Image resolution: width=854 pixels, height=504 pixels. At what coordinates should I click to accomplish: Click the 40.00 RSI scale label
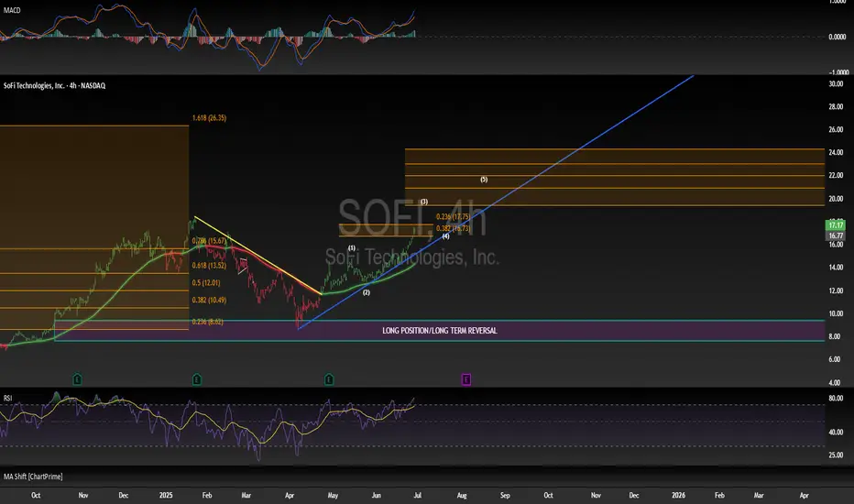click(x=836, y=433)
